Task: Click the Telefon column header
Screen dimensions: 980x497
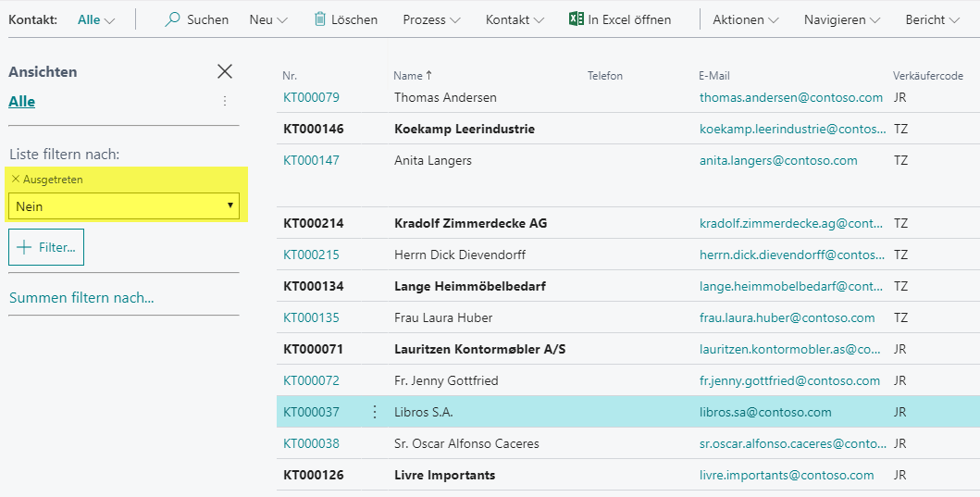Action: coord(605,76)
